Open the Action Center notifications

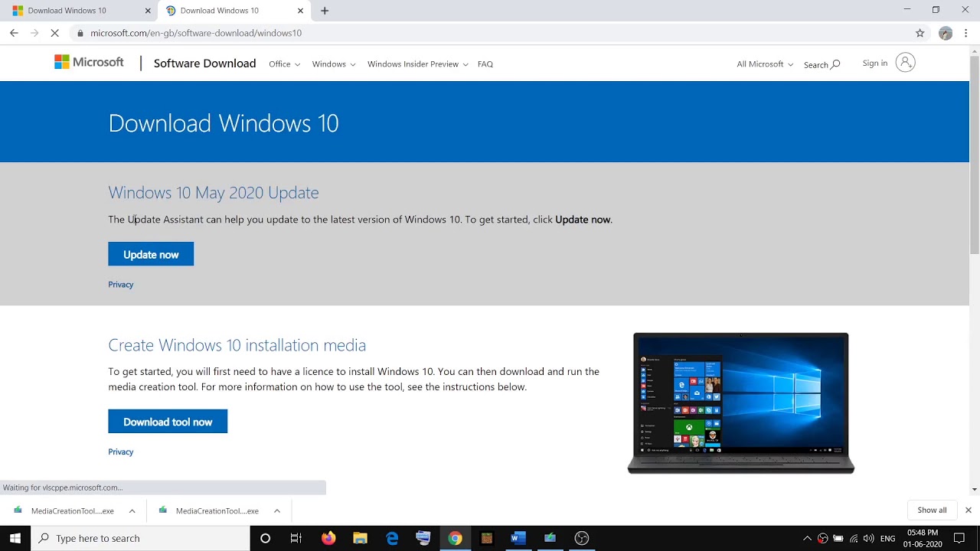pyautogui.click(x=959, y=538)
